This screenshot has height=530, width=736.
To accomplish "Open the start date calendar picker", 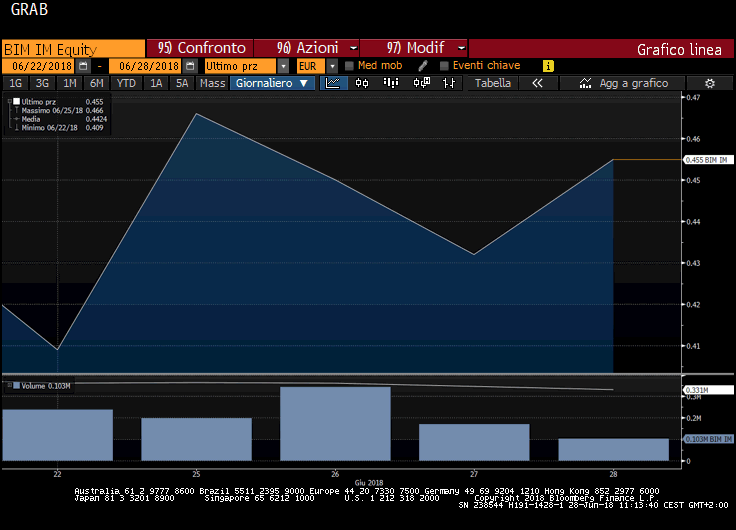I will tap(84, 66).
